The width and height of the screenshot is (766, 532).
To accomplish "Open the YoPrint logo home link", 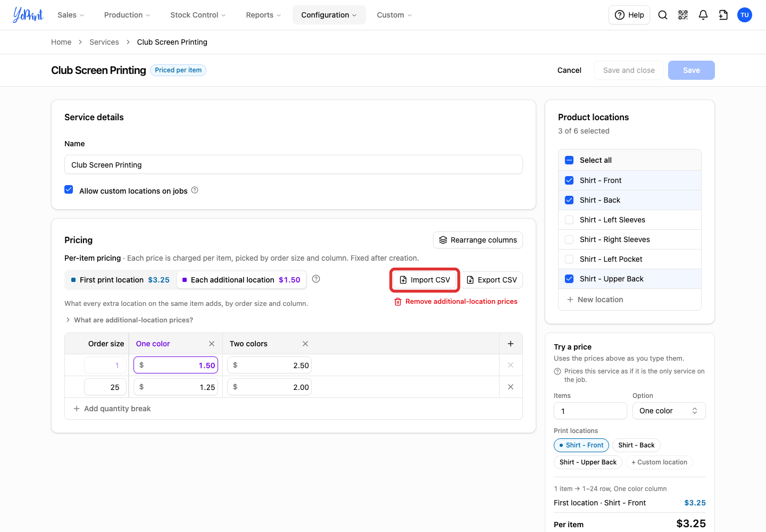I will tap(28, 15).
